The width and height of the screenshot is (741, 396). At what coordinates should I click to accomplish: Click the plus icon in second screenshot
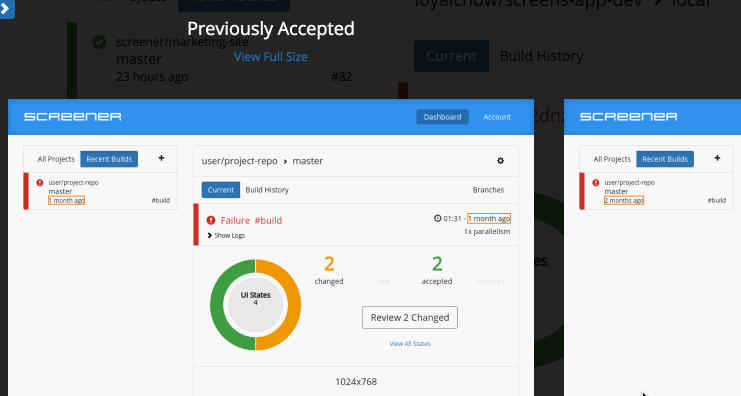717,158
